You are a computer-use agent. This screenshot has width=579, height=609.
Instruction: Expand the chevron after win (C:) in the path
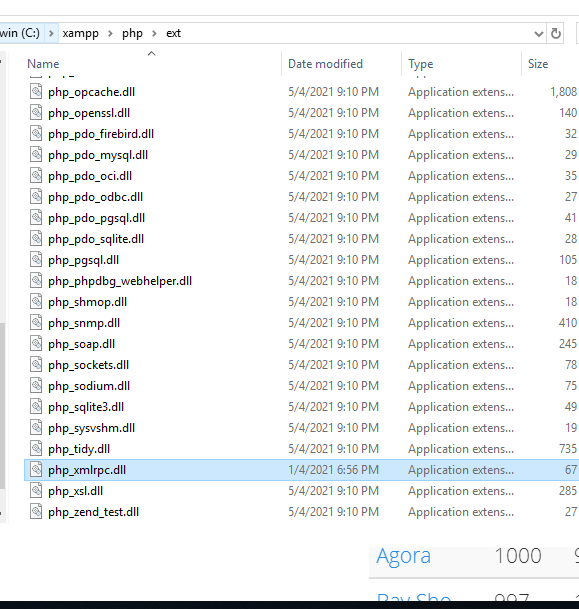(x=51, y=33)
